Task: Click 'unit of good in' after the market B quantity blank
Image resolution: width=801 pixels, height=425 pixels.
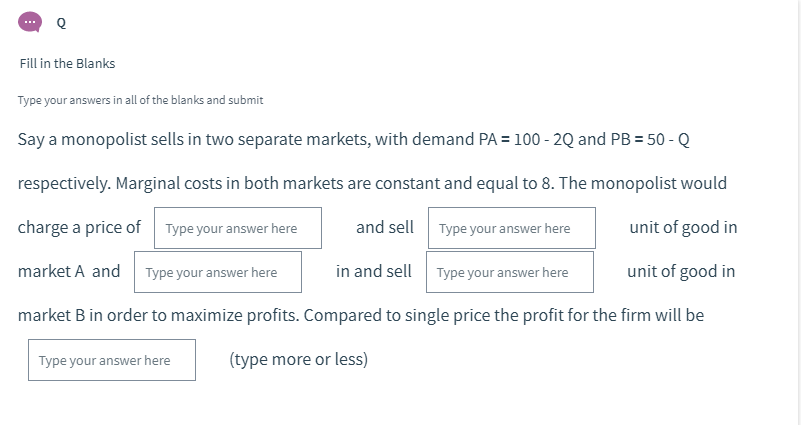Action: pos(681,271)
